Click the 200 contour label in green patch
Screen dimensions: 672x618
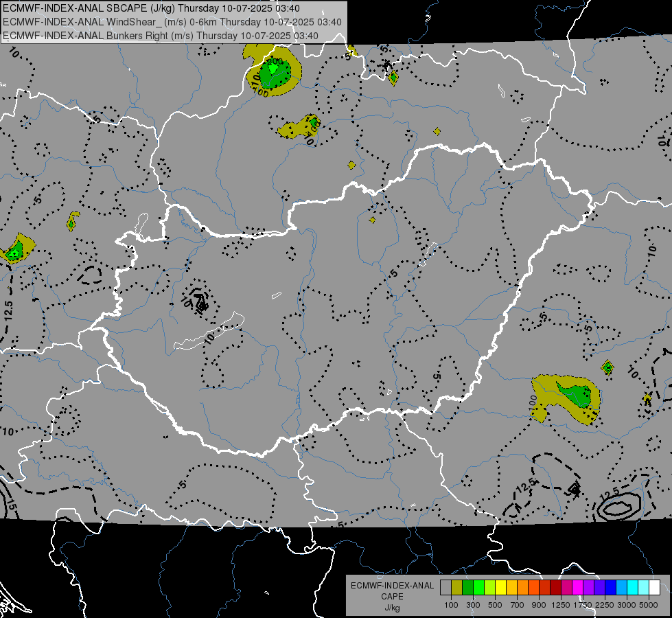[x=275, y=62]
